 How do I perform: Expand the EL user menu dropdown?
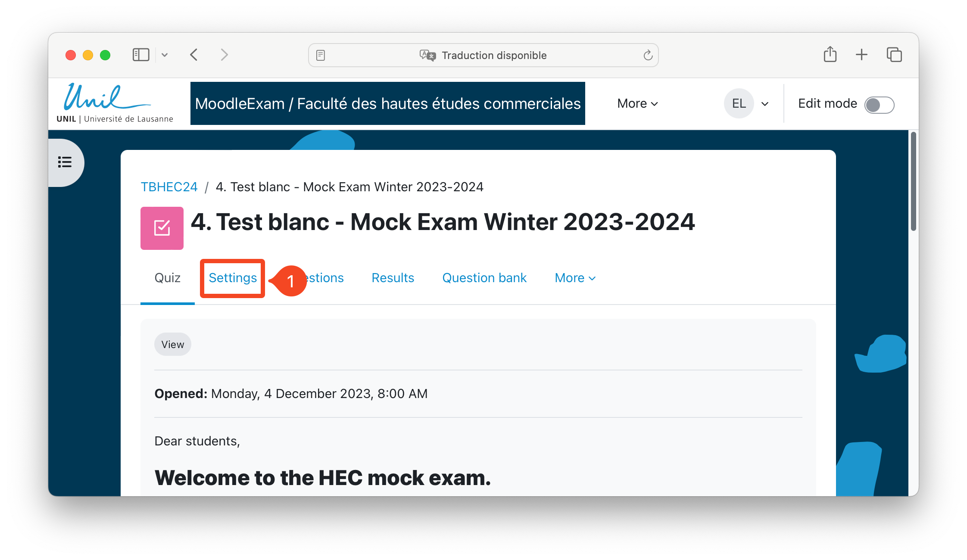click(x=747, y=104)
